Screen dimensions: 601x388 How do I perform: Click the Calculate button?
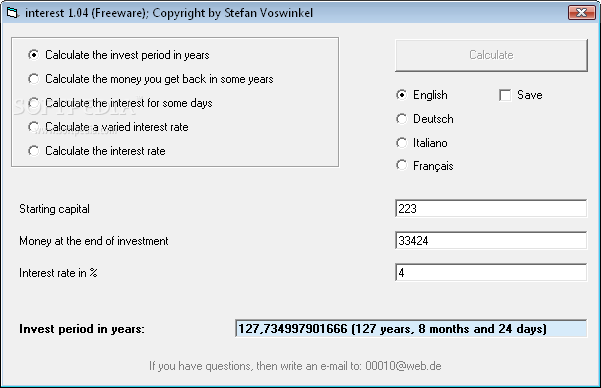(x=491, y=55)
